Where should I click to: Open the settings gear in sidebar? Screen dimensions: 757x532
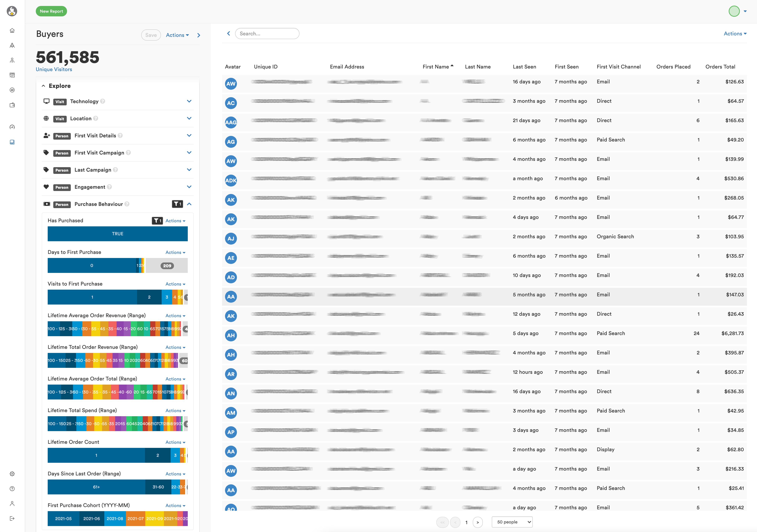12,474
